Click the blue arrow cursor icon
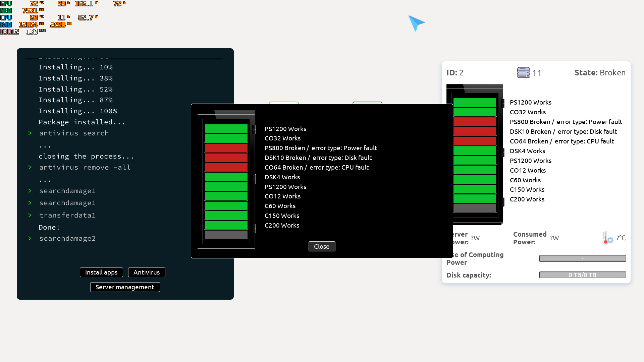Screen dimensions: 644x362 416,23
